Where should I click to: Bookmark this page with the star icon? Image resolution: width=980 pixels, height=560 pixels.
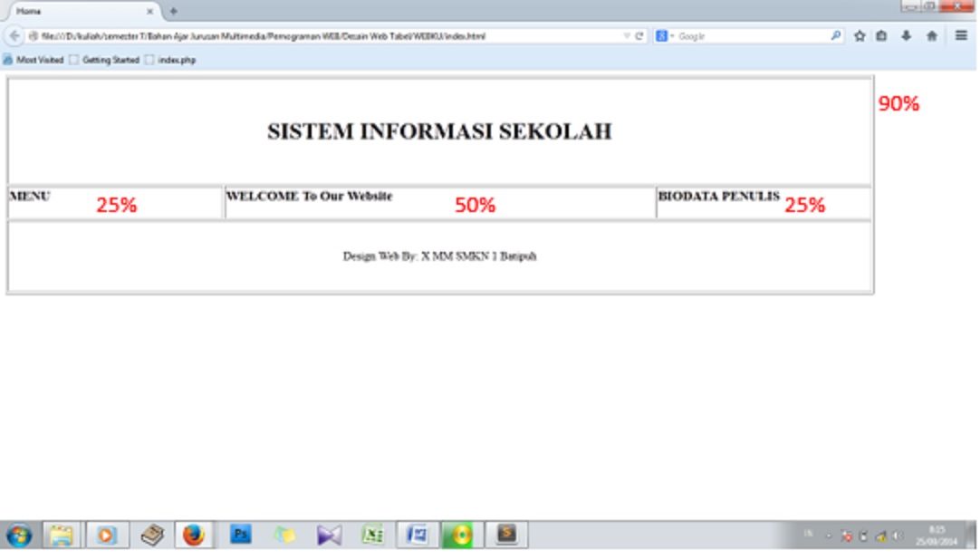[x=860, y=36]
